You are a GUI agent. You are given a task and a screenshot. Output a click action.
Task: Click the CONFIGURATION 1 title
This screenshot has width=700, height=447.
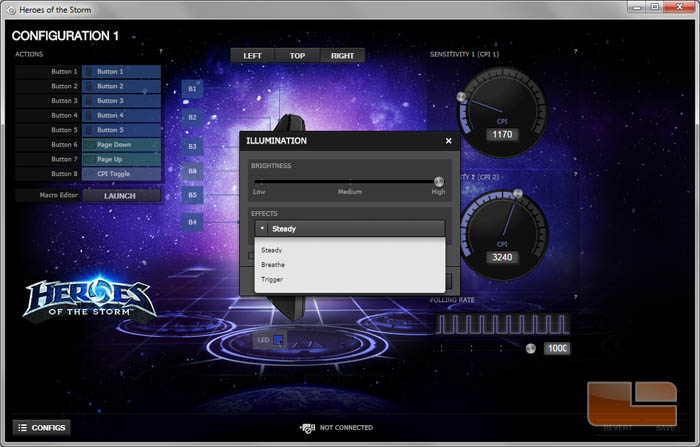click(65, 36)
